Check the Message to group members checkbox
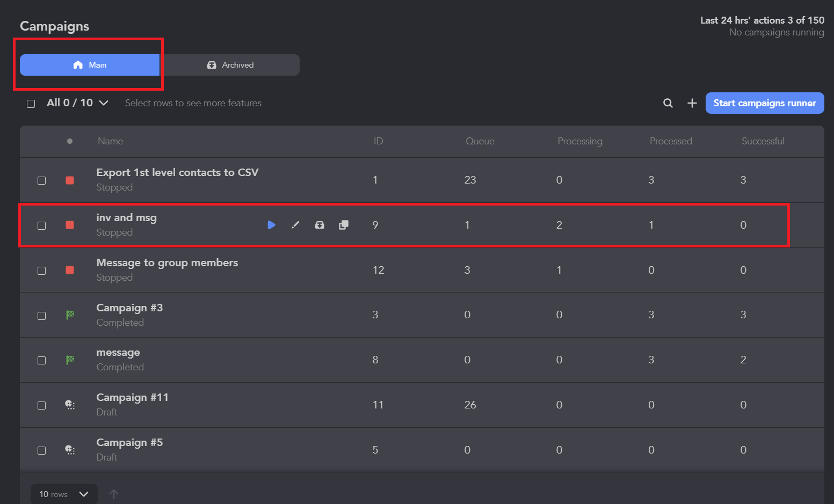The width and height of the screenshot is (834, 504). [x=42, y=271]
